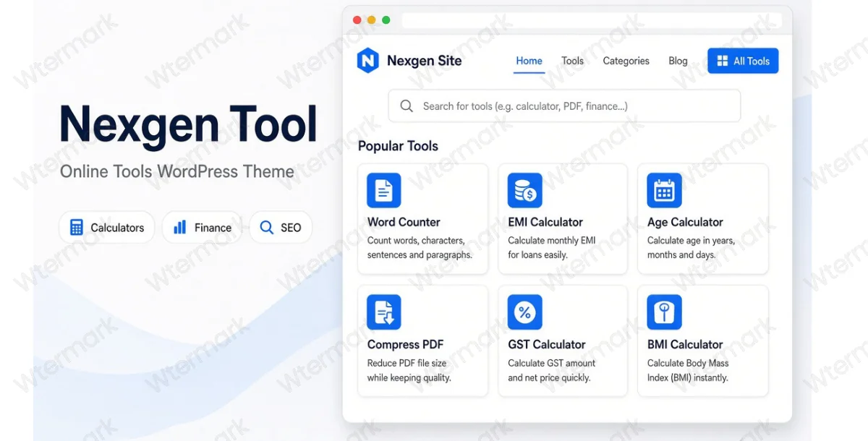
Task: Open the GST Calculator percent icon
Action: 524,312
